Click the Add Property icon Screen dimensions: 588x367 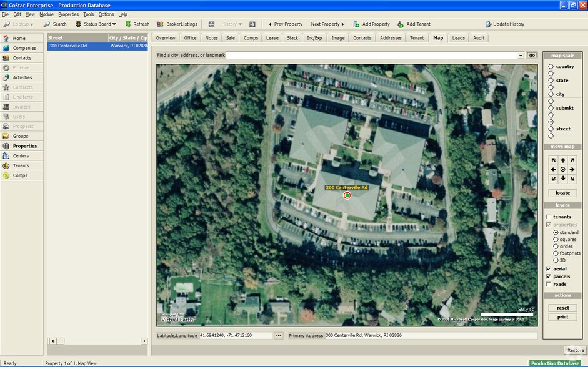pyautogui.click(x=356, y=24)
